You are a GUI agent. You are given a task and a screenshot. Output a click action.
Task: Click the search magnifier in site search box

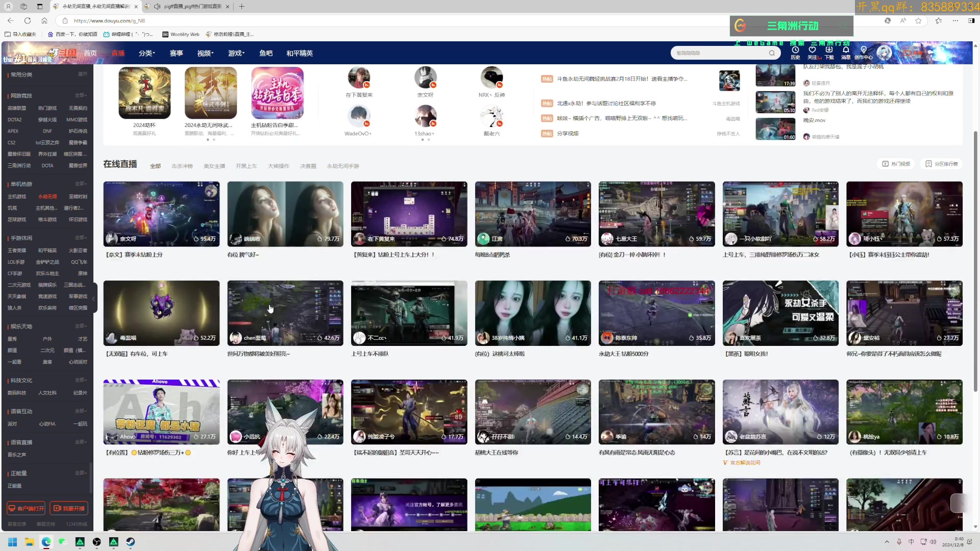coord(772,53)
